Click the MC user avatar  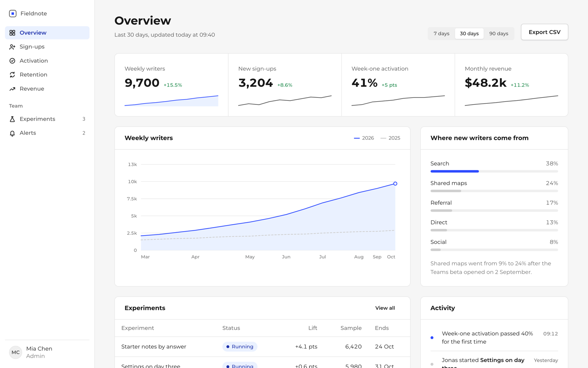pos(15,352)
